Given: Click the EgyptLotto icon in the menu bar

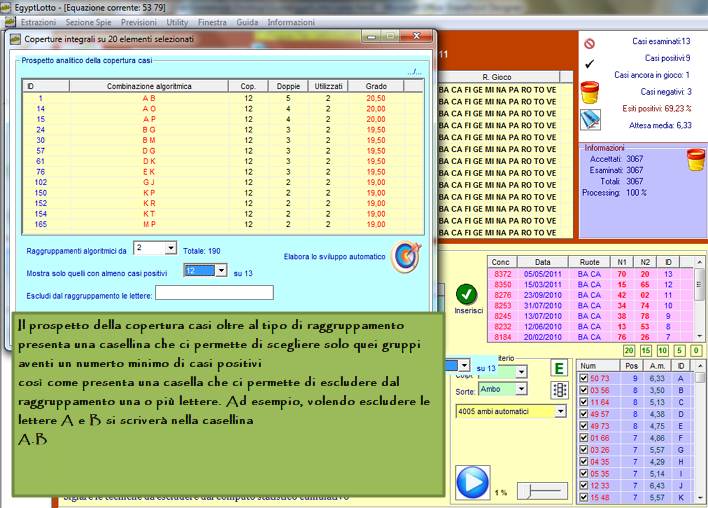Looking at the screenshot, I should 10,22.
